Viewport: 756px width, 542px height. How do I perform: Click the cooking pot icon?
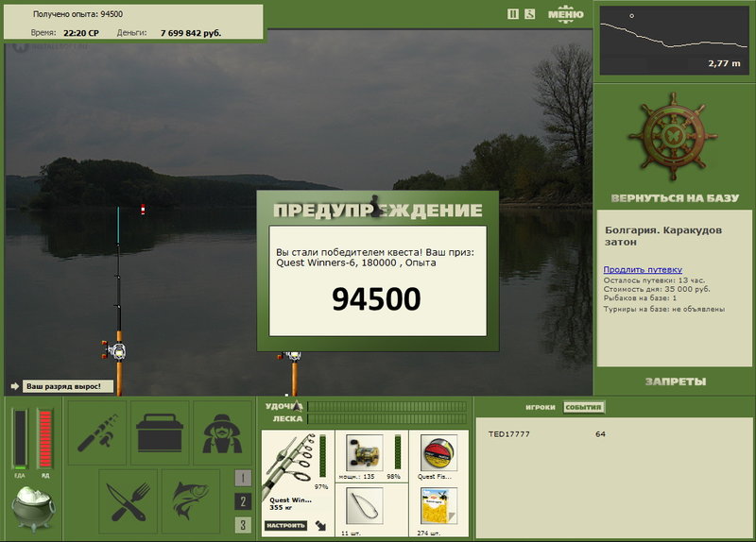pyautogui.click(x=33, y=508)
